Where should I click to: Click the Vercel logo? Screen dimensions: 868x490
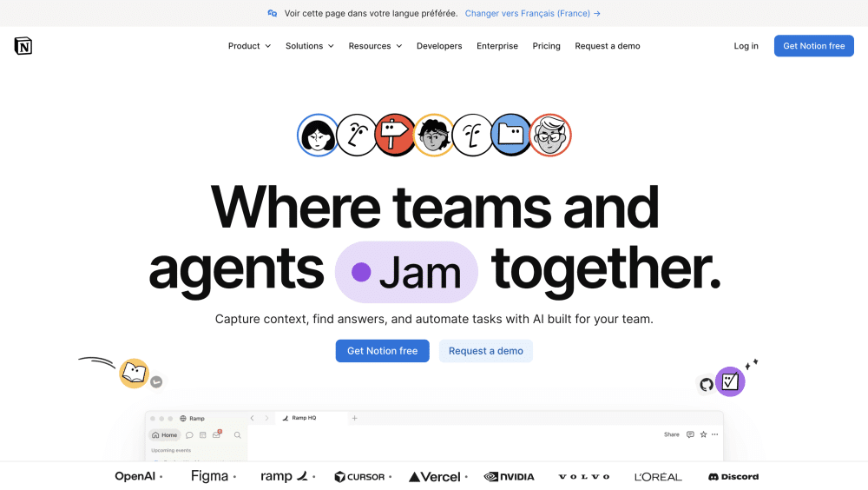point(435,477)
